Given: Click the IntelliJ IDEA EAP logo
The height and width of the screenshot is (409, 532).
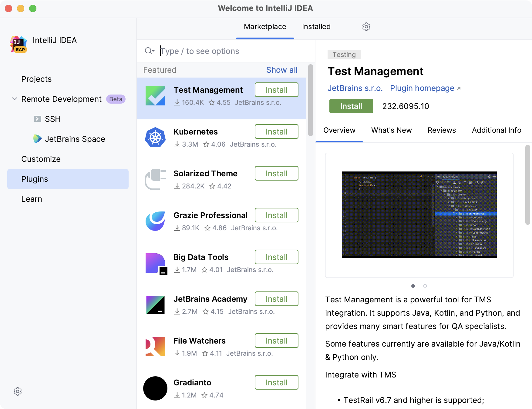Looking at the screenshot, I should tap(18, 44).
